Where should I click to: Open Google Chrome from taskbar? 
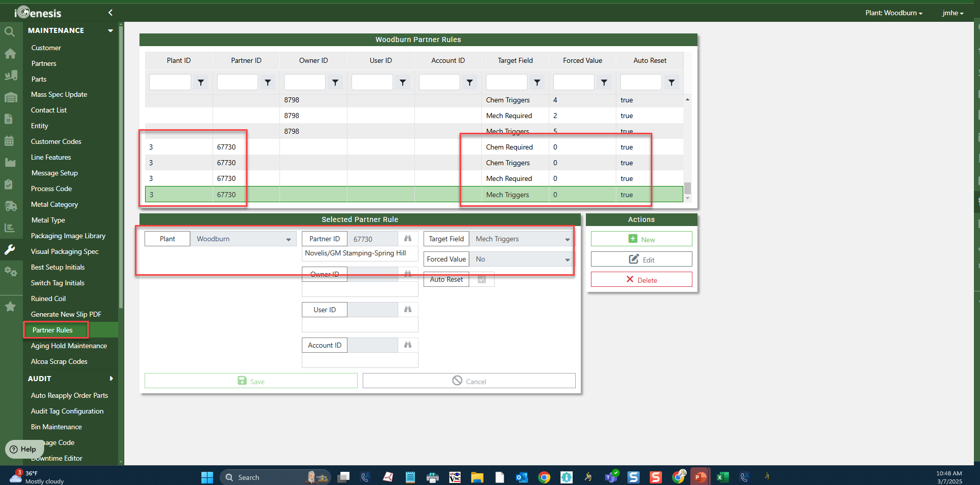(x=544, y=477)
